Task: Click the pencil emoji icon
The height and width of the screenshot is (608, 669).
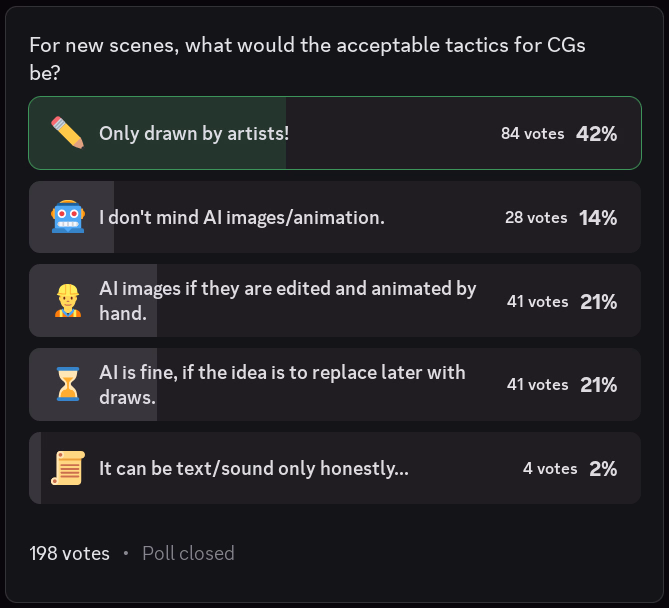Action: [x=67, y=133]
